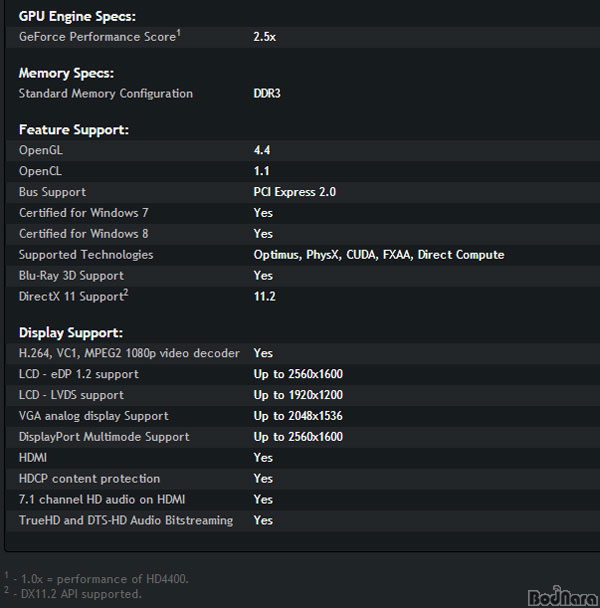Click the Display Support heading
This screenshot has height=608, width=600.
click(71, 333)
